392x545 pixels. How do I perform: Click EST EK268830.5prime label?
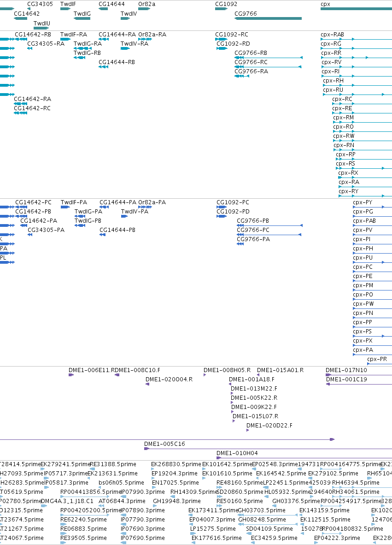[176, 464]
